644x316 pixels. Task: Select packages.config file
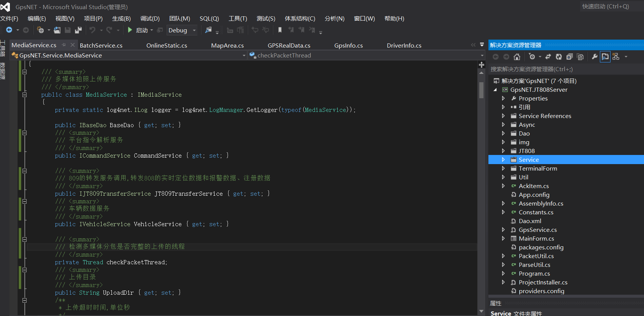(541, 247)
